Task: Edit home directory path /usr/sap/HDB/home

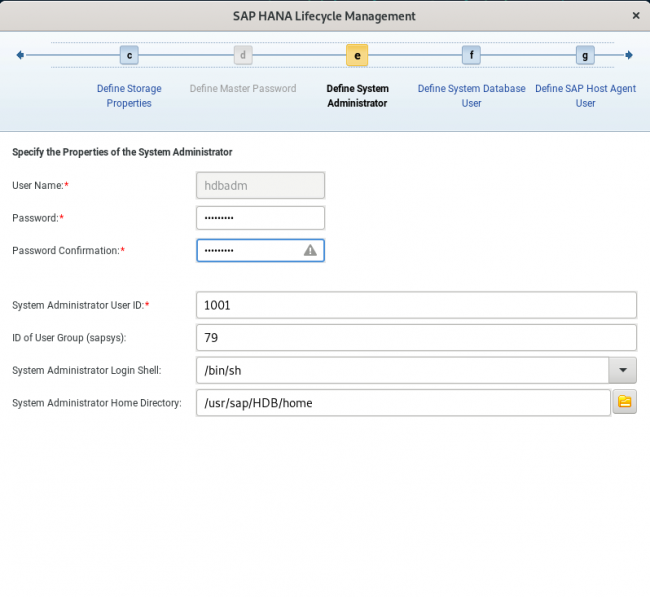Action: pyautogui.click(x=403, y=403)
